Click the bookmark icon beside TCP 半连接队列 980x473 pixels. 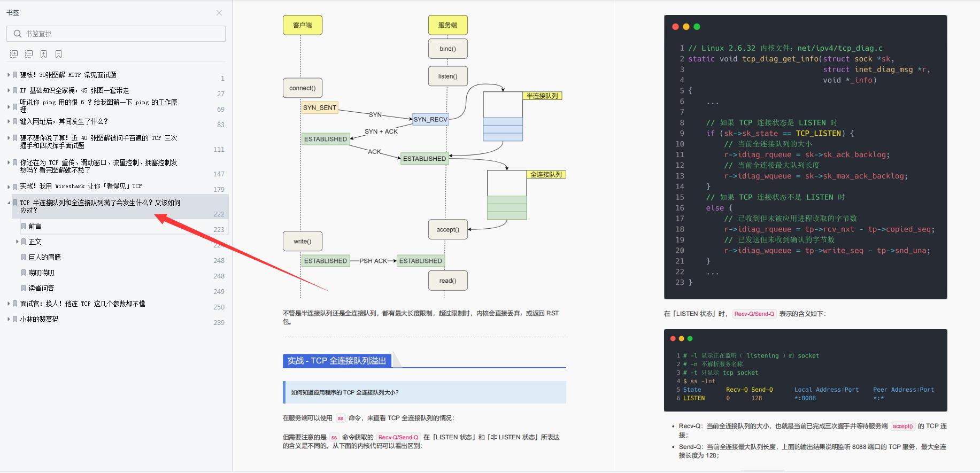click(15, 203)
